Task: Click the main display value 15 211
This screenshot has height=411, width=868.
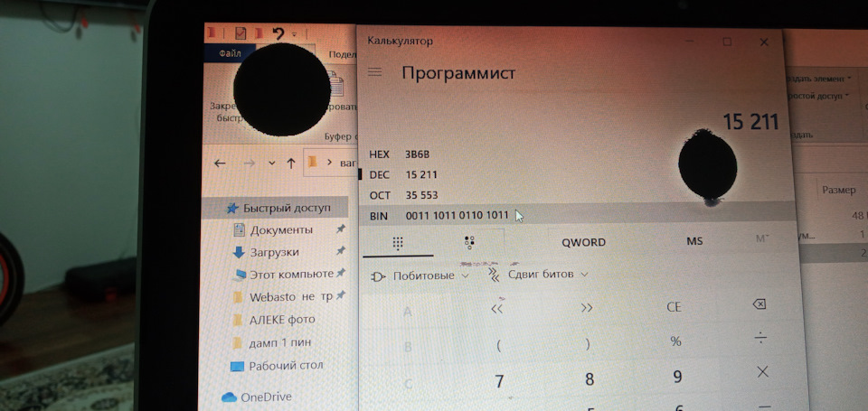Action: [750, 122]
